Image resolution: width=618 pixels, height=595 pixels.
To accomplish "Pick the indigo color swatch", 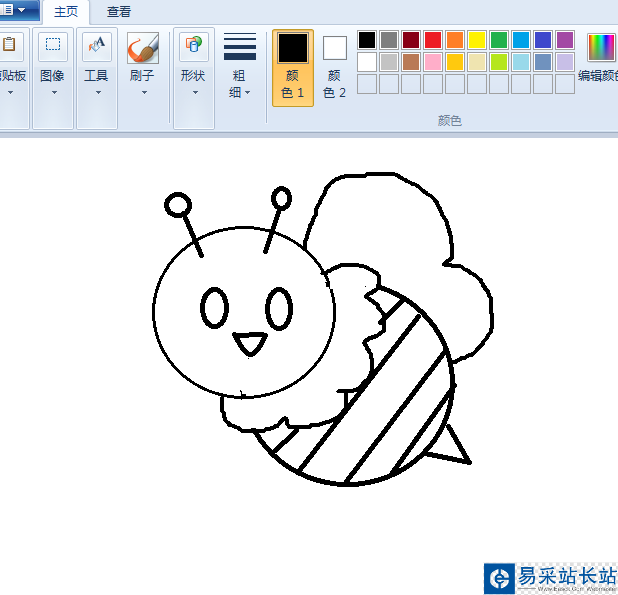I will pos(543,40).
